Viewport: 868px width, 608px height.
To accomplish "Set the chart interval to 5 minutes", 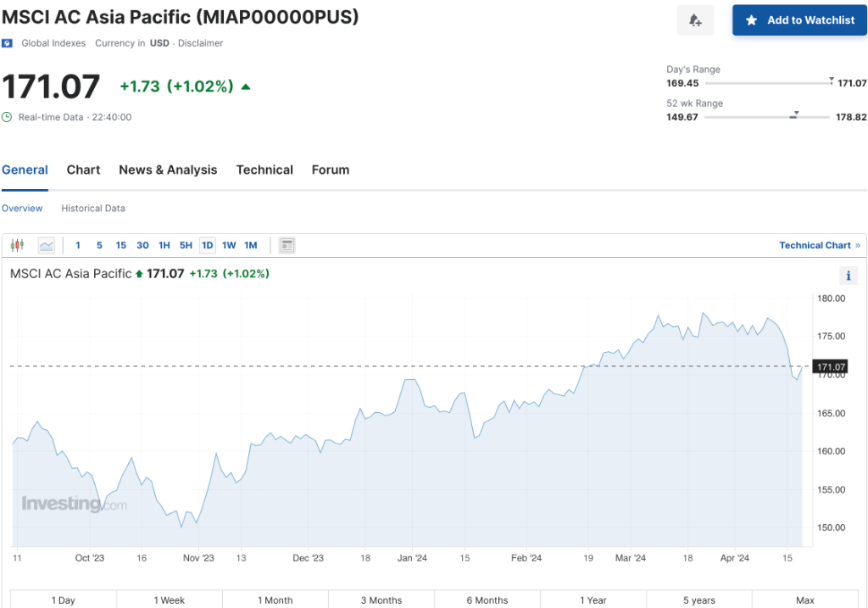I will pyautogui.click(x=100, y=245).
